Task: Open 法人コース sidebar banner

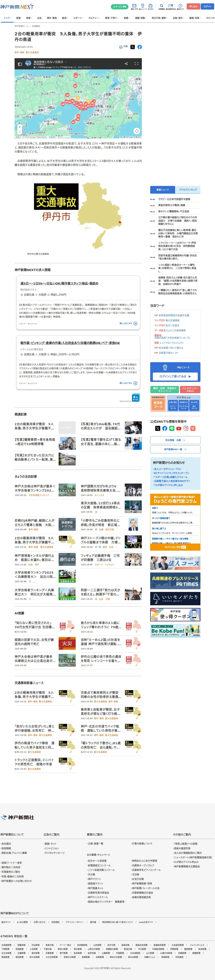Action: pos(175,563)
